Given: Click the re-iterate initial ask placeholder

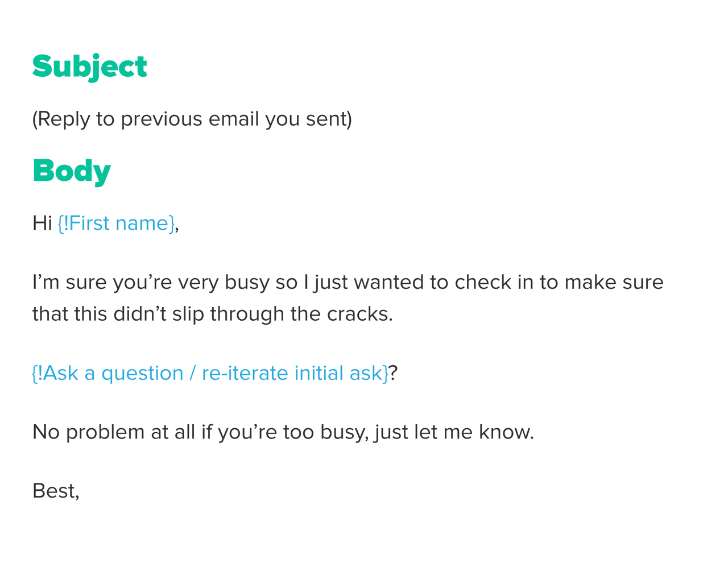Looking at the screenshot, I should click(210, 373).
